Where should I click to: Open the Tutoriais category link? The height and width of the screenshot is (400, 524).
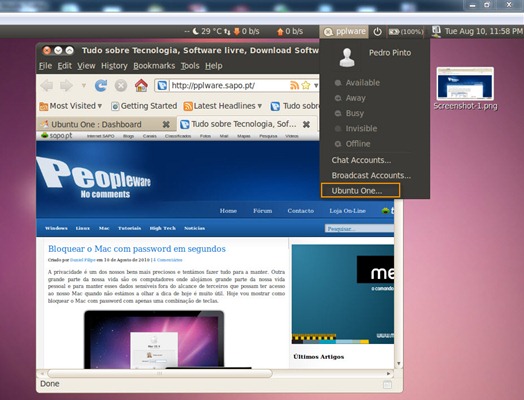point(129,228)
